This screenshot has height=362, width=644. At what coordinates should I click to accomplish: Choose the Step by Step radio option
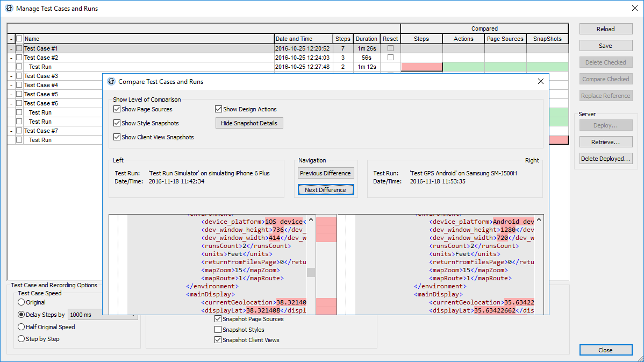click(22, 339)
